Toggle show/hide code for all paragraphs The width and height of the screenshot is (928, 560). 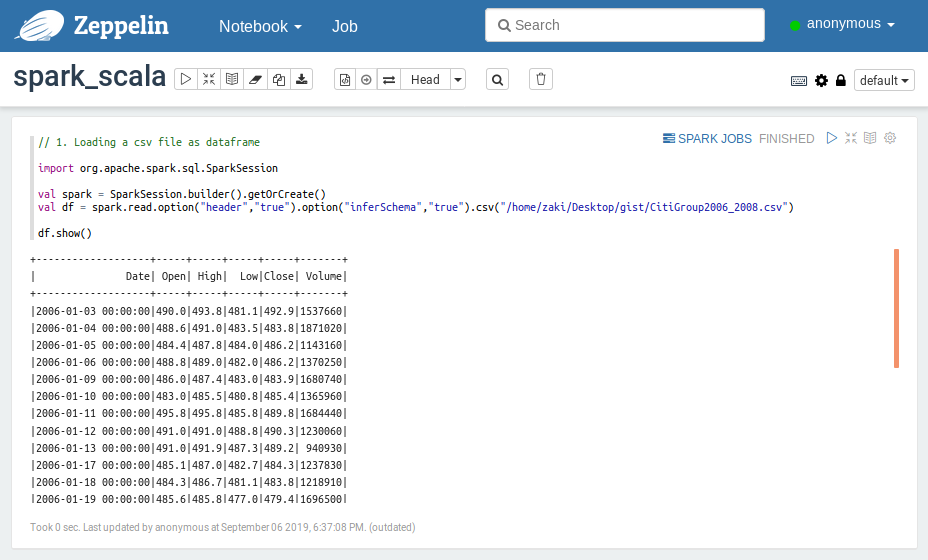209,79
